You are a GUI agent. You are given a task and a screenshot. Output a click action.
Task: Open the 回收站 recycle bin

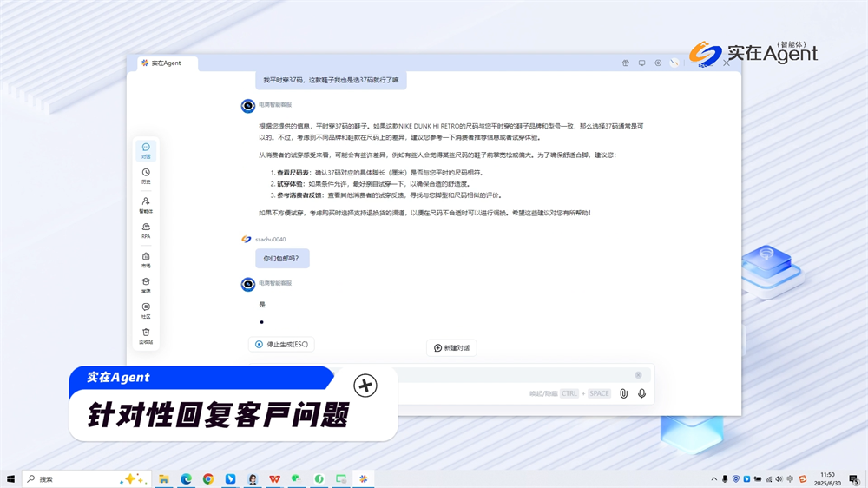pos(146,335)
